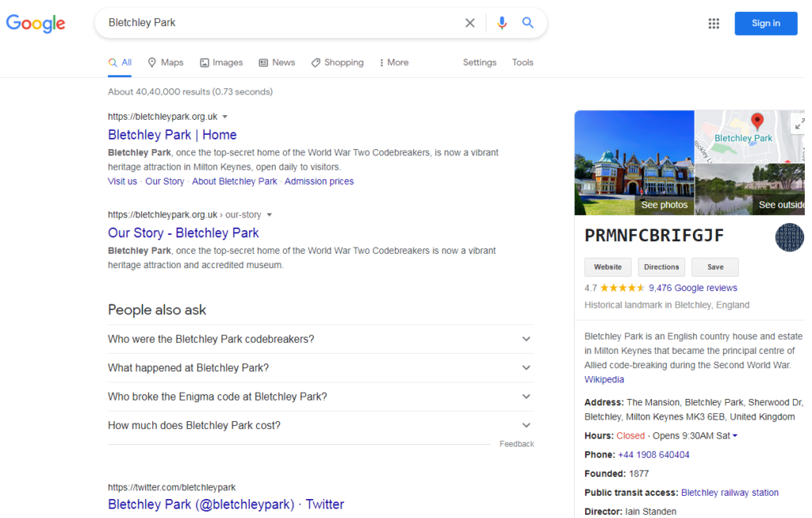This screenshot has height=518, width=812.
Task: Select the All results tab
Action: (x=120, y=63)
